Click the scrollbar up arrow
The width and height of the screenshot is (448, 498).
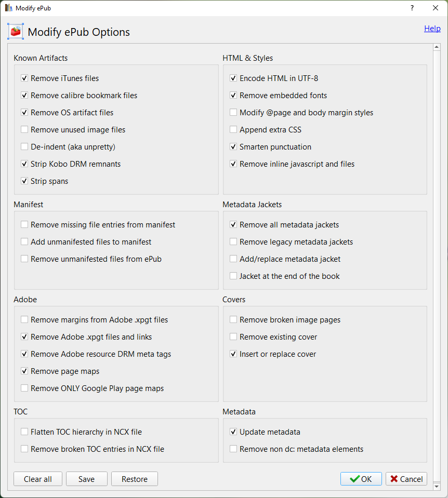tap(437, 48)
